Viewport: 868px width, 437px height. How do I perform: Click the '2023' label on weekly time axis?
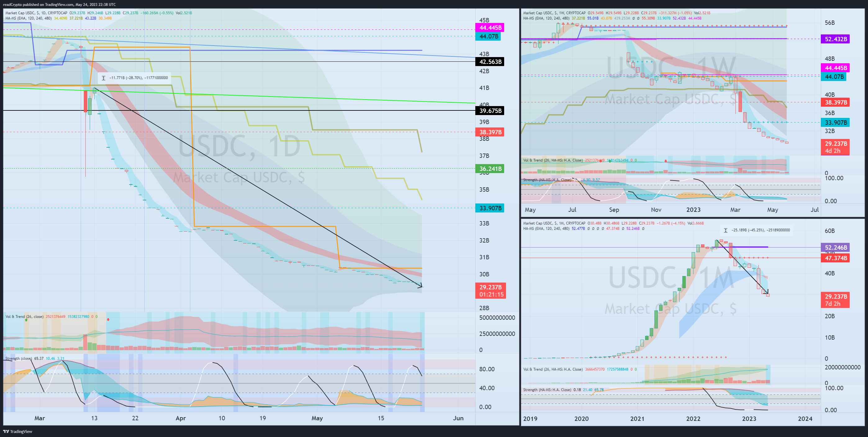point(693,210)
